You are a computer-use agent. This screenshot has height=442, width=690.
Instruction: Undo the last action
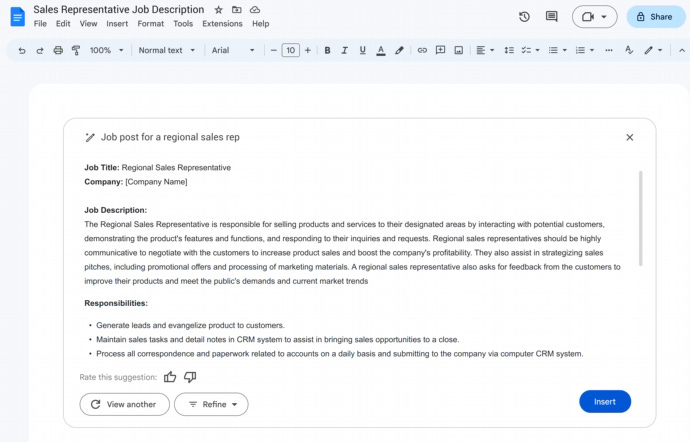tap(22, 50)
